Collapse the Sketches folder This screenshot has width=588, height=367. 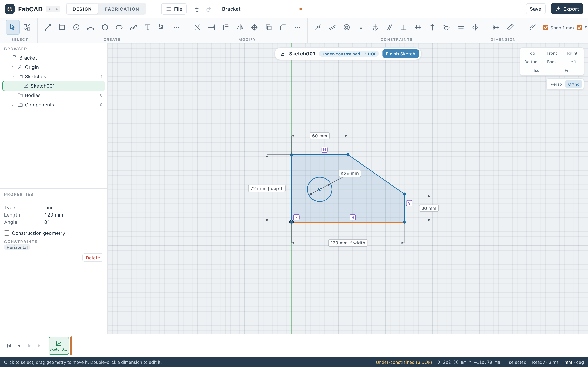[13, 77]
